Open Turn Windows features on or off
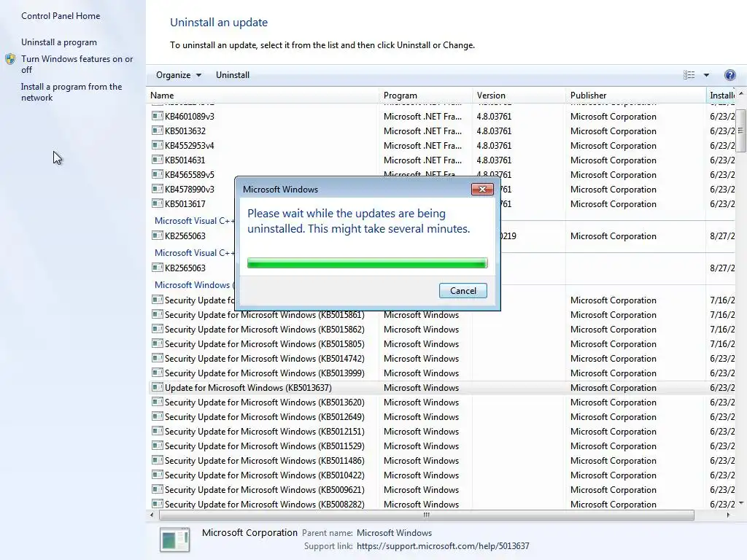This screenshot has height=560, width=747. coord(77,64)
